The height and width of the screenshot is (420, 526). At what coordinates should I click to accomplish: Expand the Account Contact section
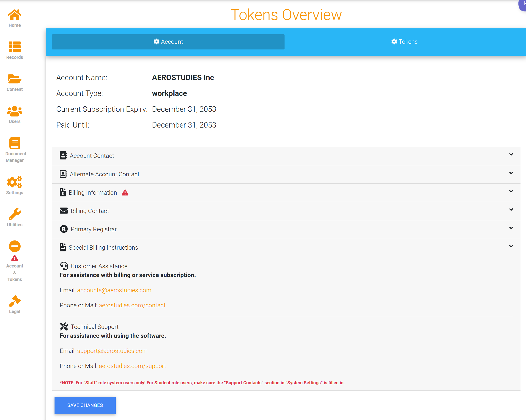point(511,154)
